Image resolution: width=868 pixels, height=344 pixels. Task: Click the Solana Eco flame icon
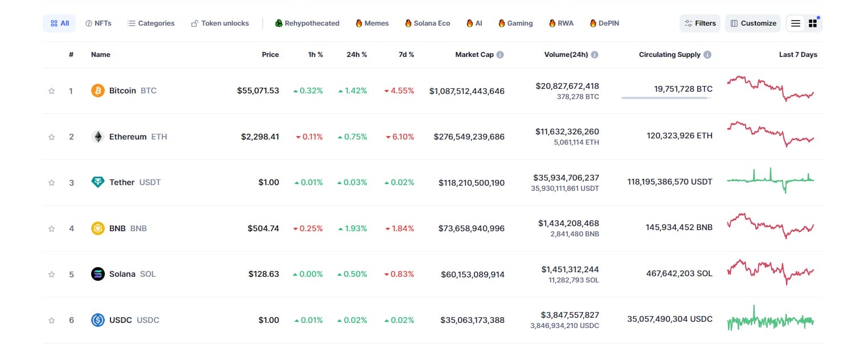coord(408,23)
